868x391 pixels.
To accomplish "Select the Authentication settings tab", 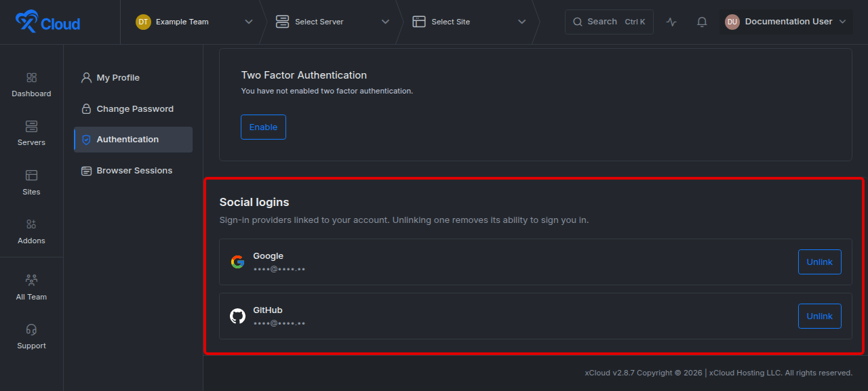I will click(x=133, y=140).
